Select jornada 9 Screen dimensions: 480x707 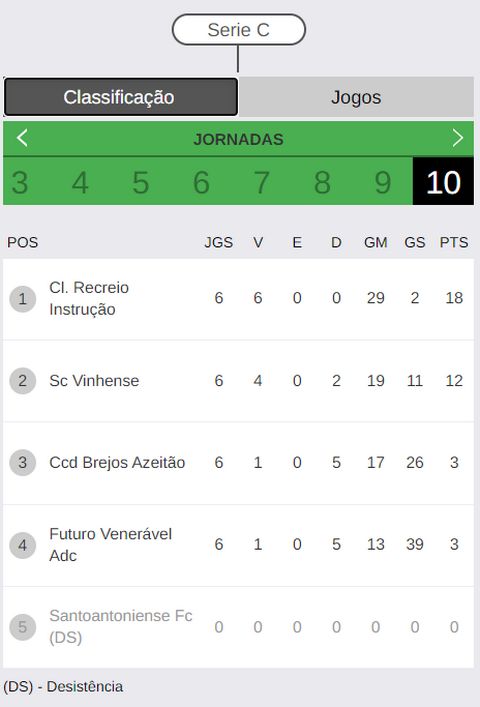[383, 182]
